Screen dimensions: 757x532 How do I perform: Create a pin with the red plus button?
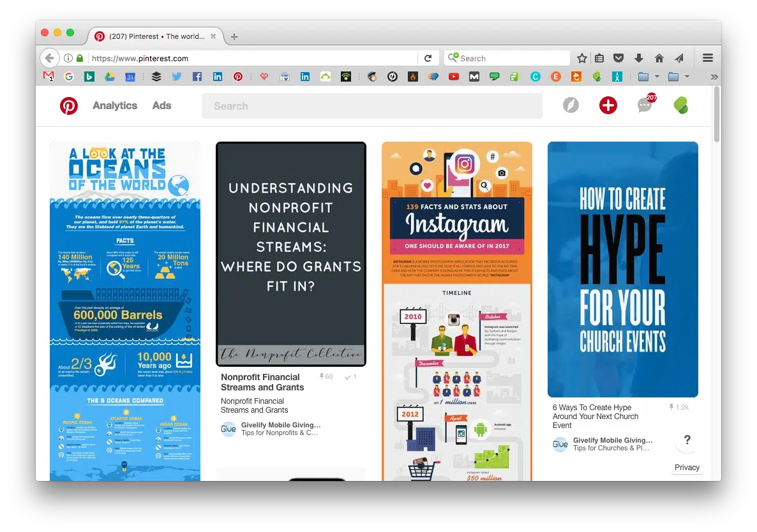pos(608,105)
